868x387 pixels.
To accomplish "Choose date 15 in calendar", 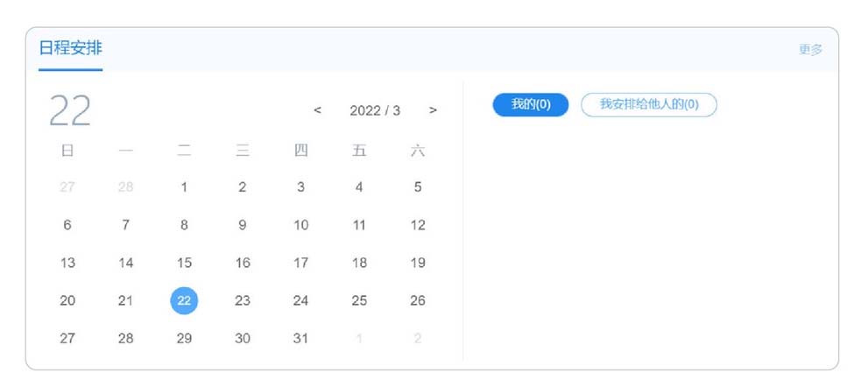I will (184, 263).
